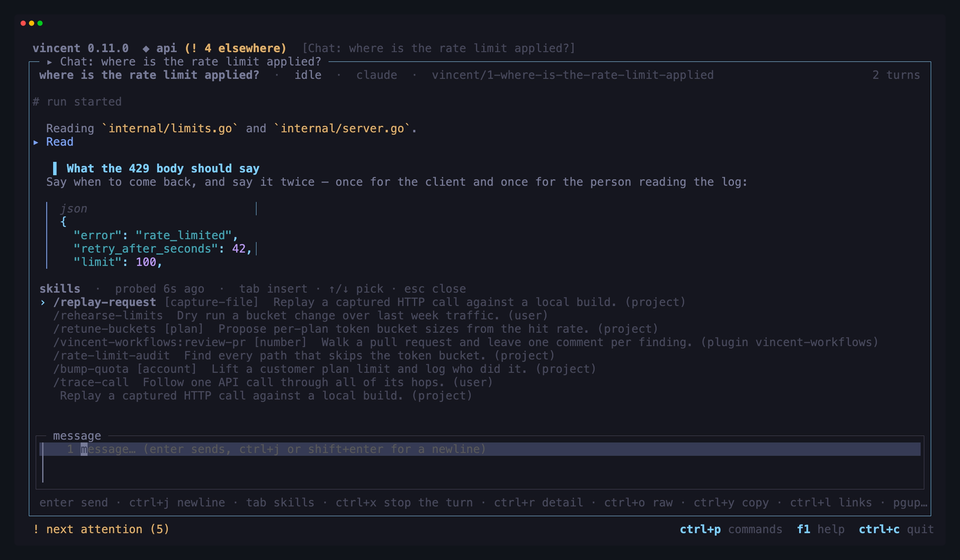Image resolution: width=960 pixels, height=560 pixels.
Task: Click the '# run started' line
Action: coord(77,102)
